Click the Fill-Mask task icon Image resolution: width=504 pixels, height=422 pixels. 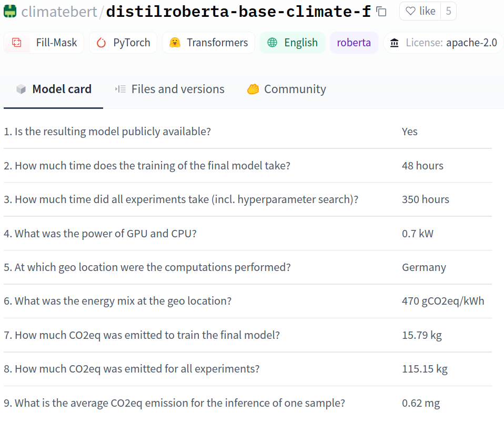point(17,43)
